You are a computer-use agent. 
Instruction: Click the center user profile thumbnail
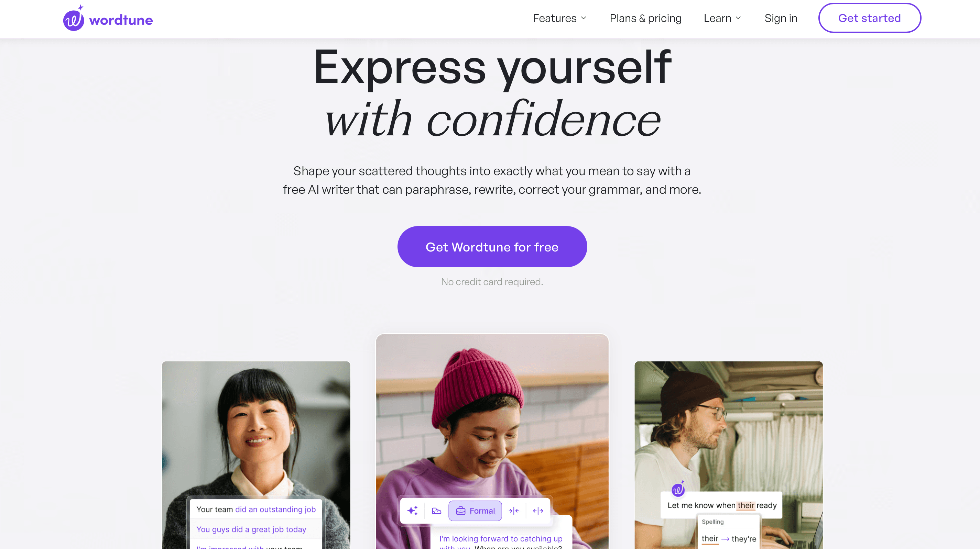(x=492, y=441)
